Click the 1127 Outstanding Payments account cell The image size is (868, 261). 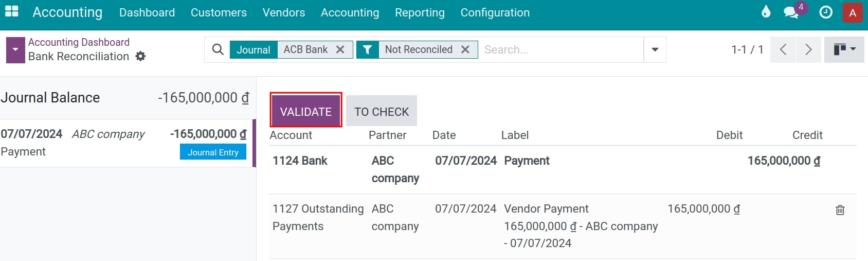coord(318,217)
